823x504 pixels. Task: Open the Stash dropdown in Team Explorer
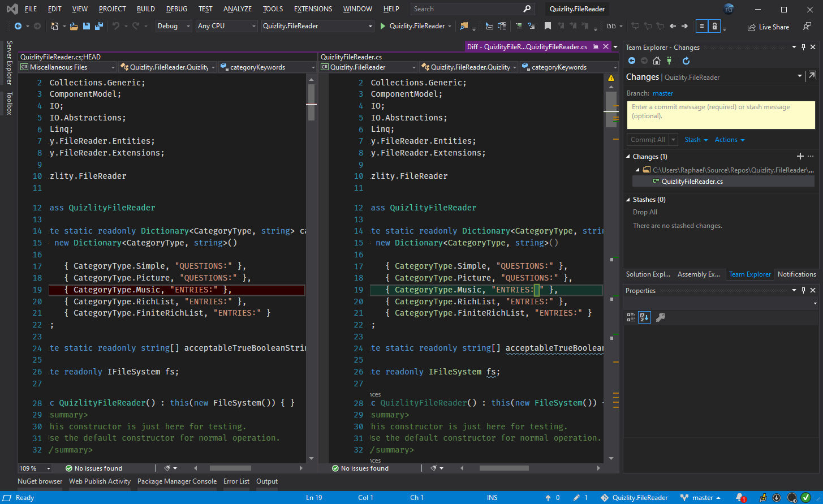(x=696, y=140)
